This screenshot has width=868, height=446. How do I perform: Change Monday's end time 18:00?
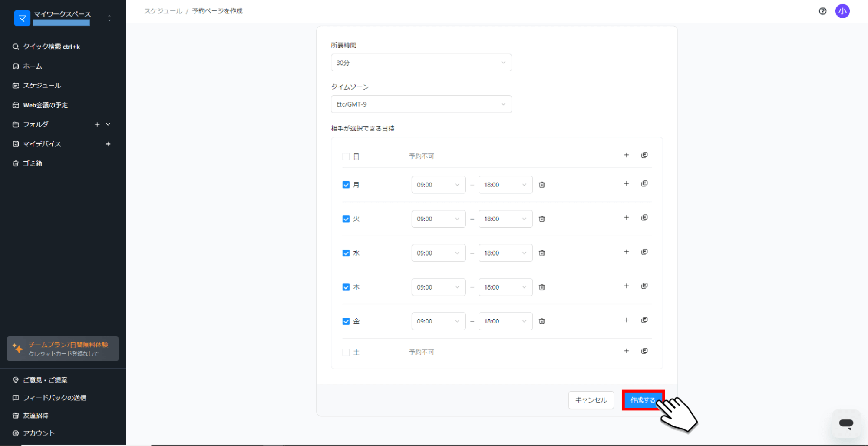click(505, 185)
